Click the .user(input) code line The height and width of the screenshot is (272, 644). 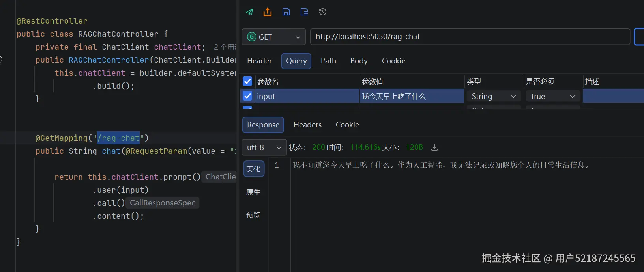121,190
